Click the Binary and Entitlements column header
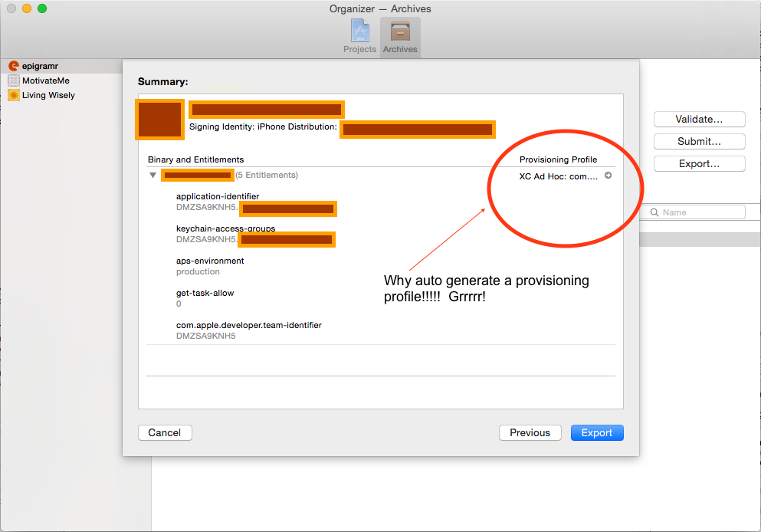 (x=196, y=159)
